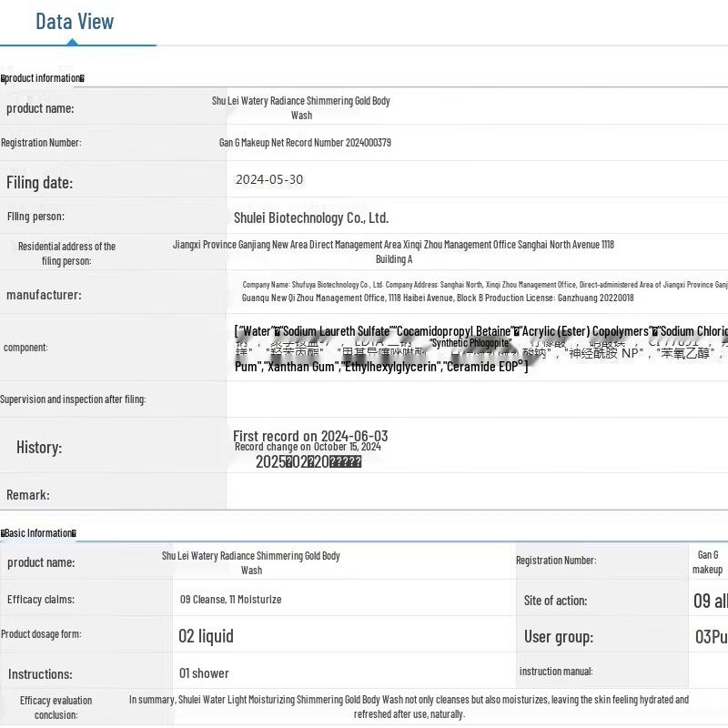Image resolution: width=728 pixels, height=728 pixels.
Task: Click the manufacturer line 'Company Name: Shufuya Biotechnology'
Action: 485,285
